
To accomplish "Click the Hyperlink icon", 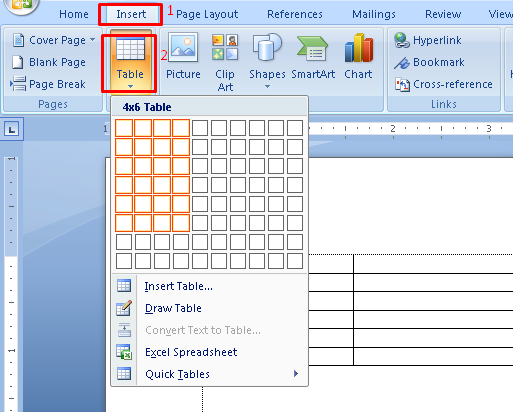I will click(x=401, y=40).
